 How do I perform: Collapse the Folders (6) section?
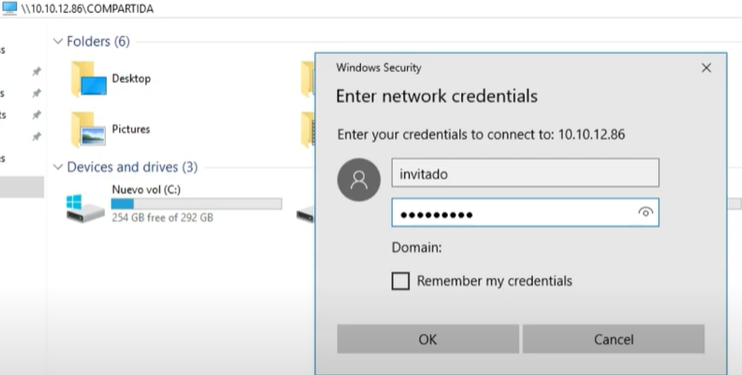click(58, 42)
